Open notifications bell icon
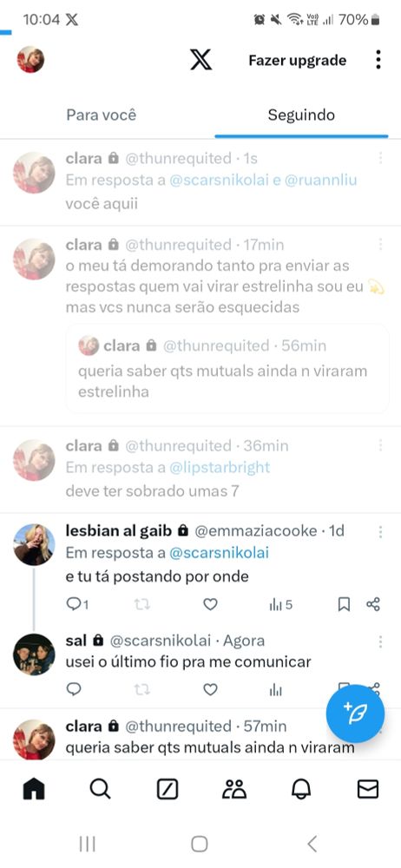 point(301,789)
